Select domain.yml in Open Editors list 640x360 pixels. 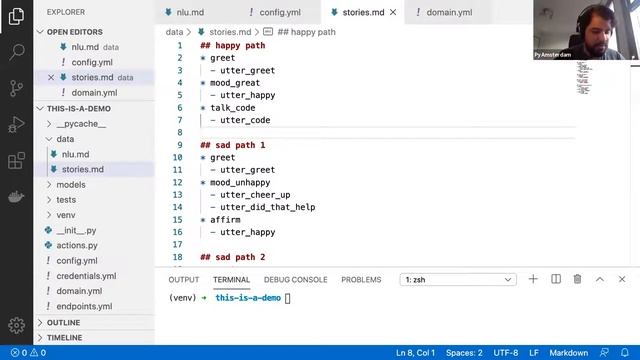[x=94, y=93]
